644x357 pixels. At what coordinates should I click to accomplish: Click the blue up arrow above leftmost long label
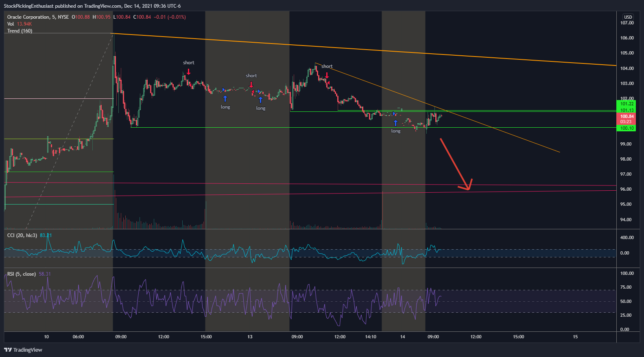pos(225,99)
